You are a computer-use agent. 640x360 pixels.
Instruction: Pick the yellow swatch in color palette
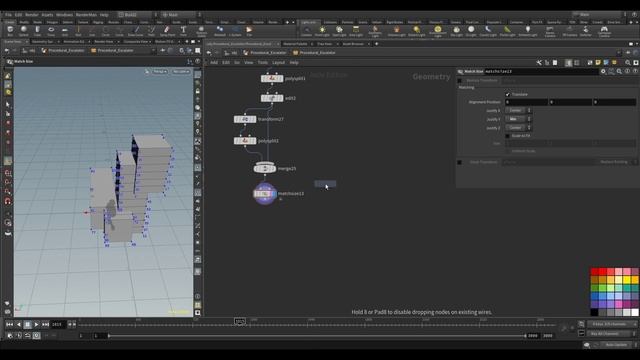point(627,280)
